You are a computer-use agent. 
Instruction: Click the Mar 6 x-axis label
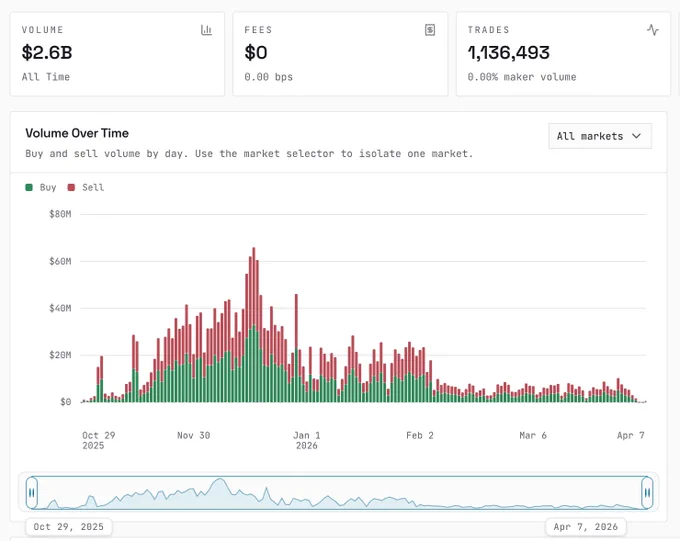533,435
